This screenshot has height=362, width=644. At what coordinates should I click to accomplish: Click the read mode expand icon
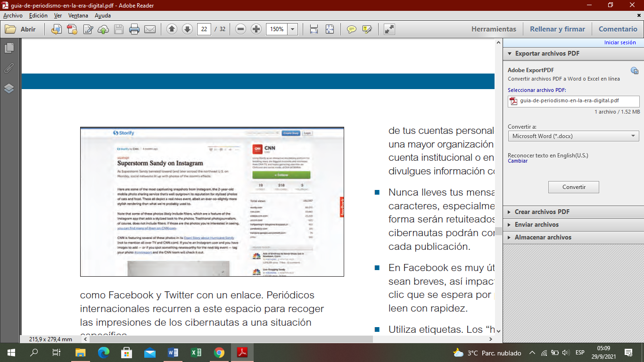click(389, 29)
